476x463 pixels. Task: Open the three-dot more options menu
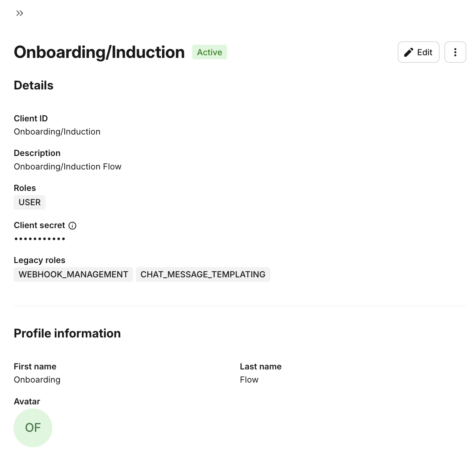[455, 52]
